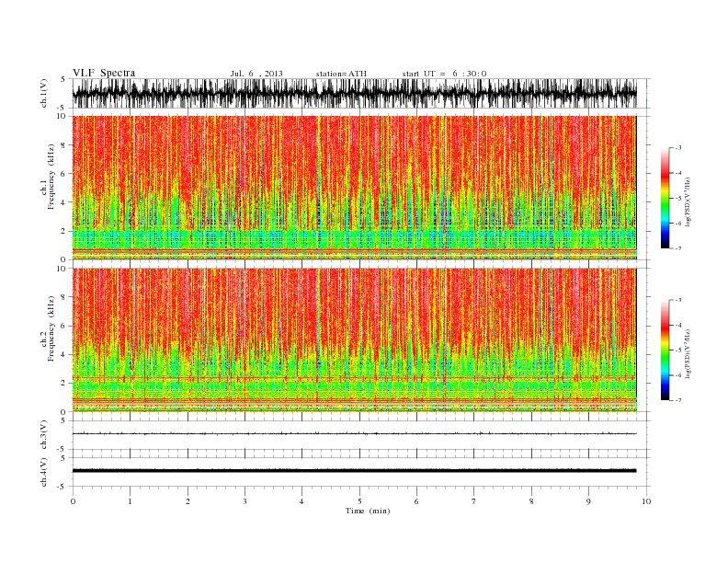Click the 2 kHz tick label on ch.2 axis

pyautogui.click(x=63, y=384)
